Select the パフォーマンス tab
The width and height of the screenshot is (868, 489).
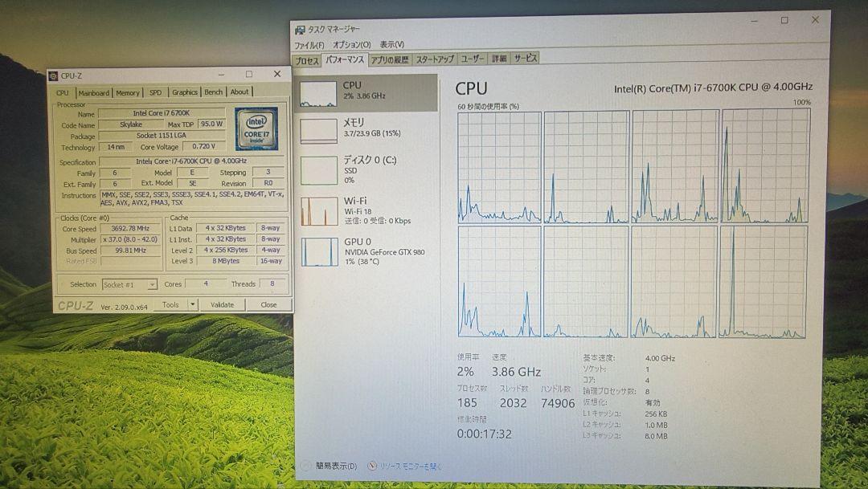click(344, 59)
